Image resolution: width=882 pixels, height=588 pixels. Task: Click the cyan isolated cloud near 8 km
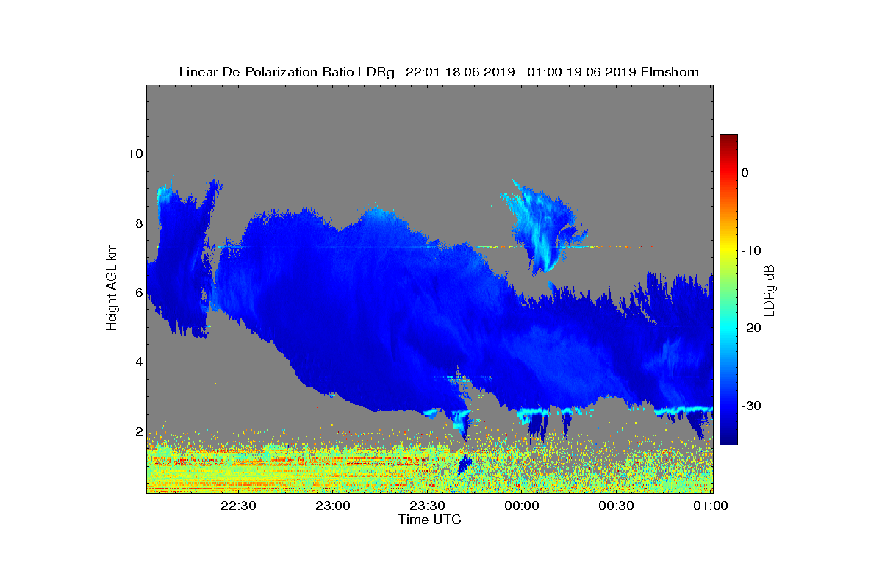542,226
